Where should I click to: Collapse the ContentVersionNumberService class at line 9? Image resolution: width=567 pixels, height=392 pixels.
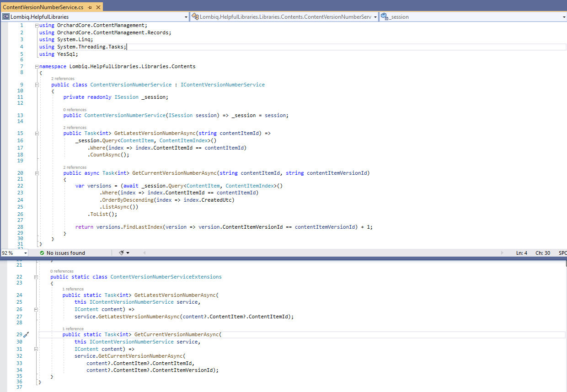pyautogui.click(x=37, y=85)
